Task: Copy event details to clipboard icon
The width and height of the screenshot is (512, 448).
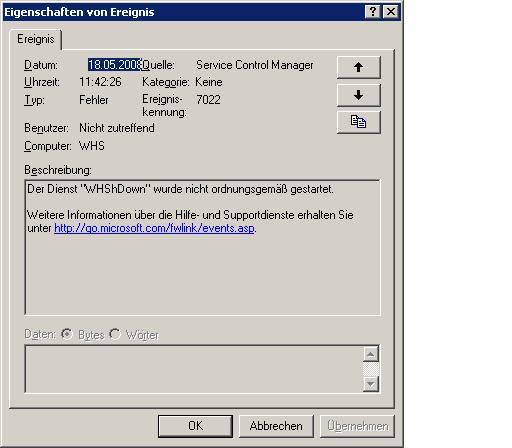Action: pyautogui.click(x=359, y=122)
